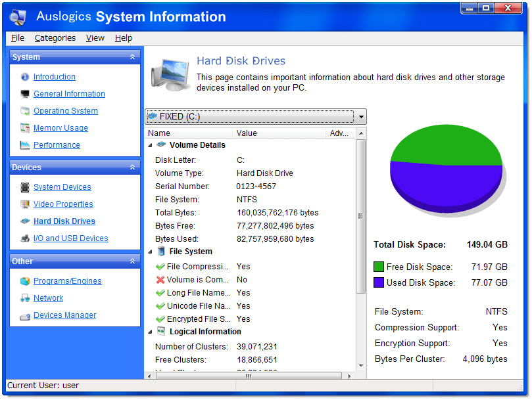The width and height of the screenshot is (532, 400).
Task: Open the Introduction link
Action: point(55,77)
